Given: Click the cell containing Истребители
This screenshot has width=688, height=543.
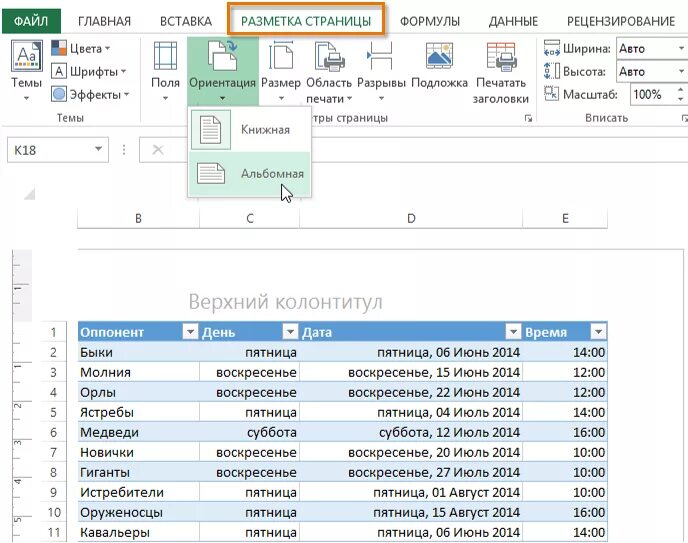Looking at the screenshot, I should click(139, 493).
